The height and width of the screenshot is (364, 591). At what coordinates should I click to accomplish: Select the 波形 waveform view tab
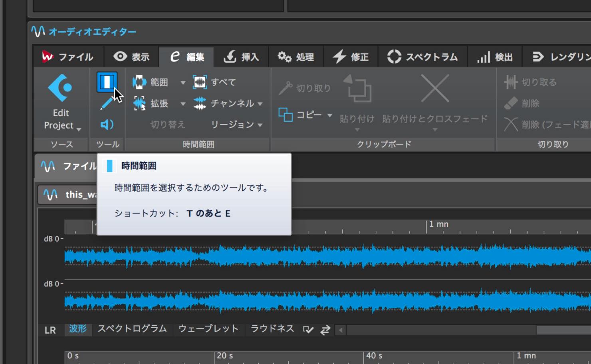click(x=78, y=329)
